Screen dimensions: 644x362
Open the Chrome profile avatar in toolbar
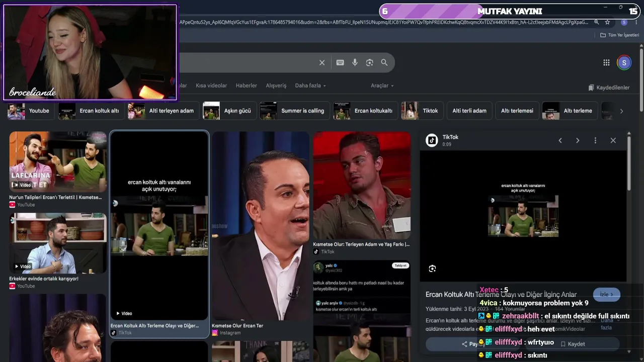[x=624, y=22]
